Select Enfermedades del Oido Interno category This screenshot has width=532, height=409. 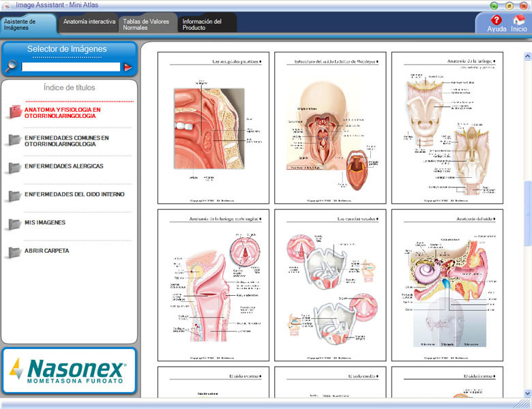pyautogui.click(x=74, y=194)
